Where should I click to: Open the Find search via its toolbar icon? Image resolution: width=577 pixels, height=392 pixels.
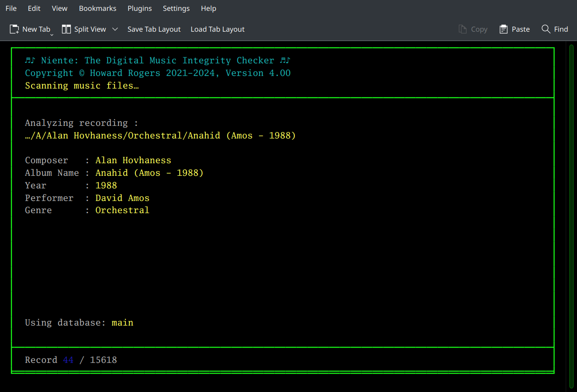point(546,29)
